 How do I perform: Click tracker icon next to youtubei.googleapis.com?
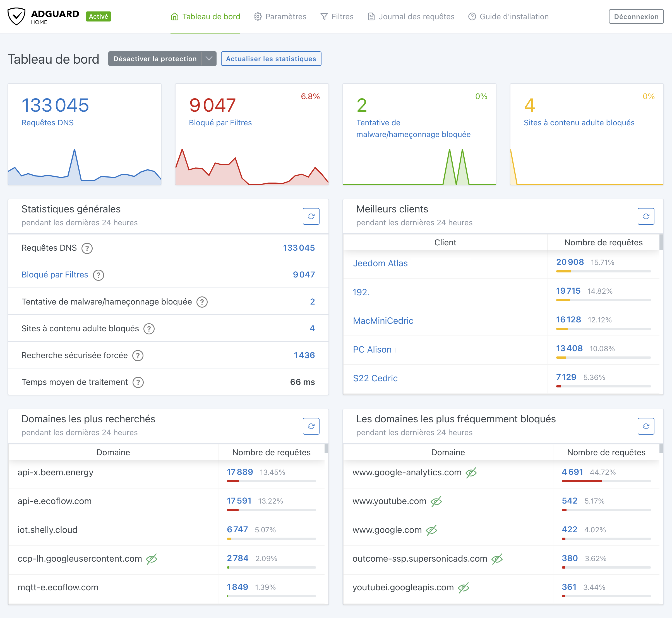(x=463, y=588)
